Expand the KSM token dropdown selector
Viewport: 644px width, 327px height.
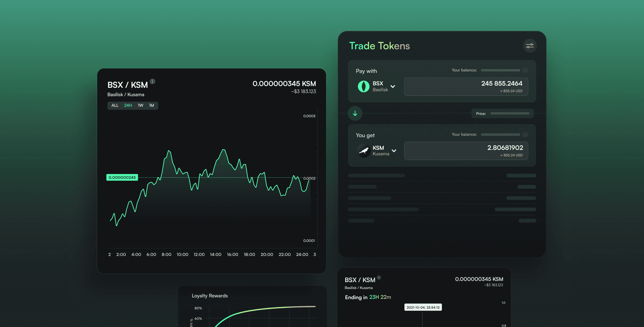[394, 151]
